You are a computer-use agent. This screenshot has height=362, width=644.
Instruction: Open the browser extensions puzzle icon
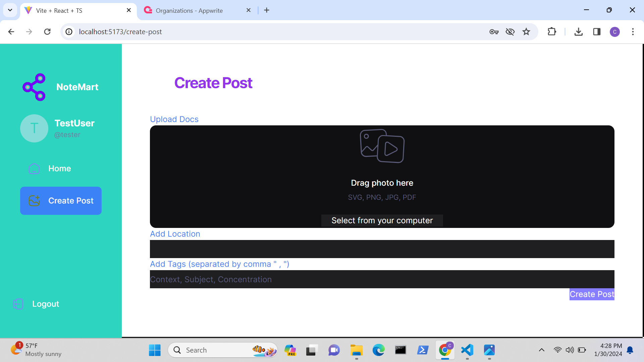pos(552,32)
